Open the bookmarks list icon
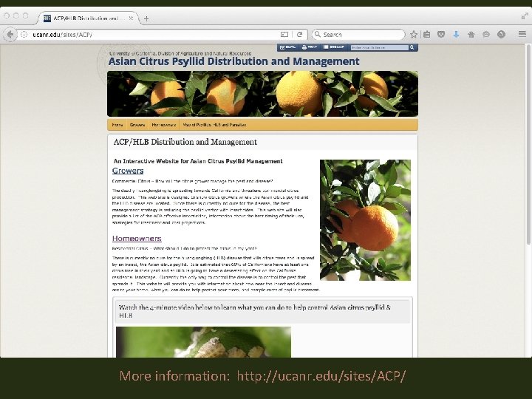The image size is (532, 399). [427, 34]
